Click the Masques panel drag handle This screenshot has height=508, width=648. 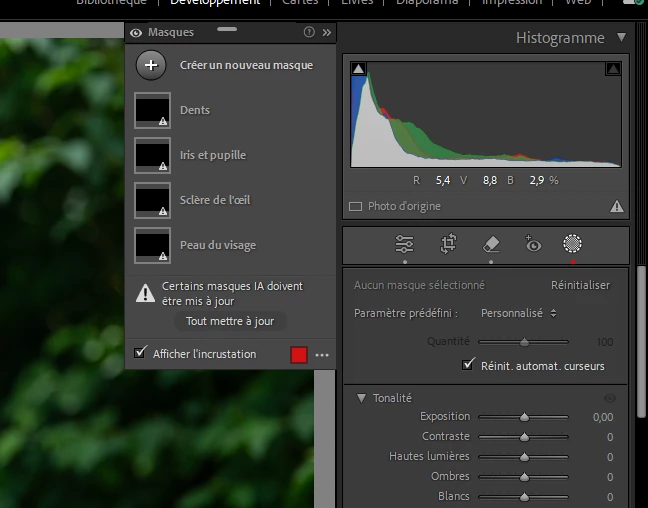click(x=227, y=29)
